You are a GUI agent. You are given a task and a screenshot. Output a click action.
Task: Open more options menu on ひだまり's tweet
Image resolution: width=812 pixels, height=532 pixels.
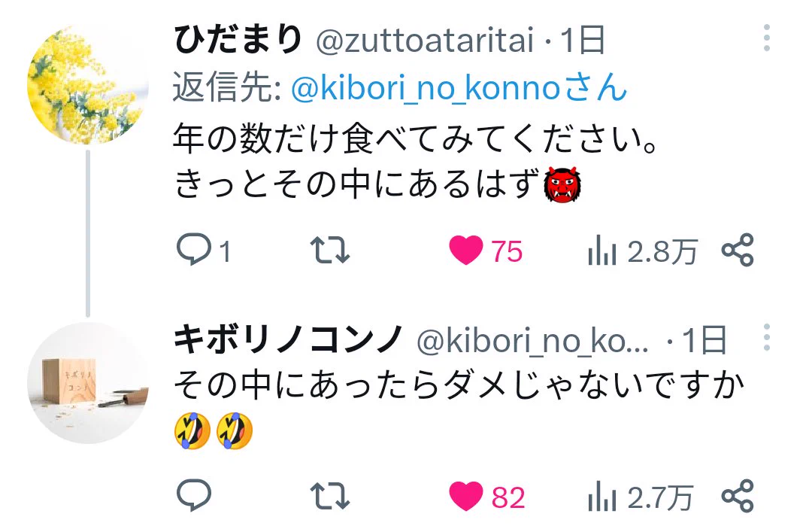point(766,38)
